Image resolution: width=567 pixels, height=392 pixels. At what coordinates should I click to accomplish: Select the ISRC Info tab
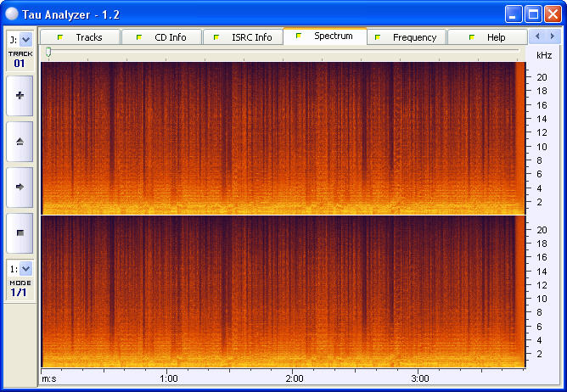click(243, 37)
